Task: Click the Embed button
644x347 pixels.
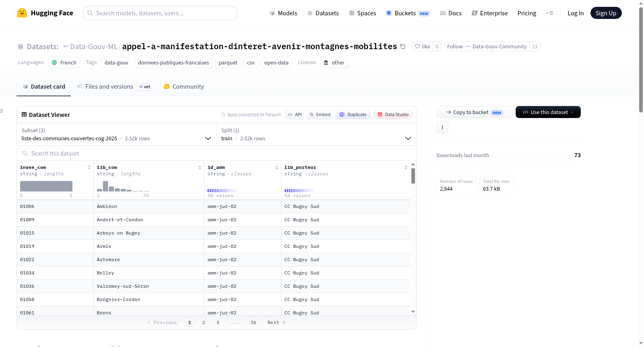Action: click(x=320, y=114)
